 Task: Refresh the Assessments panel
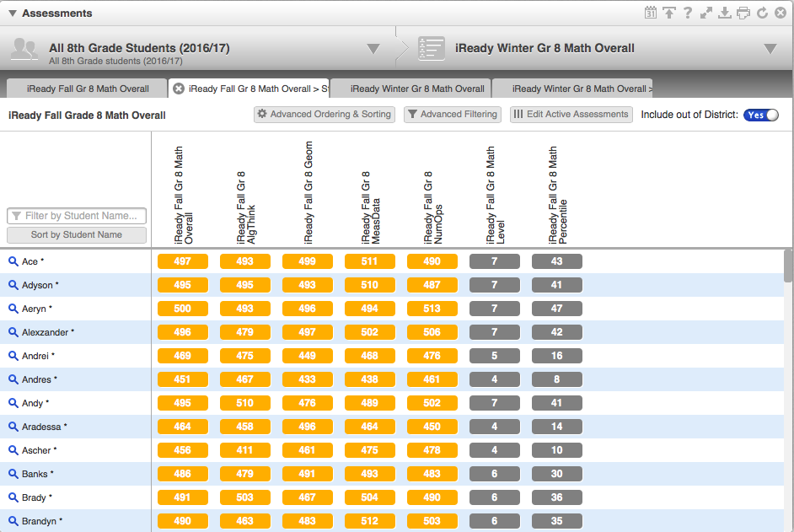coord(761,13)
